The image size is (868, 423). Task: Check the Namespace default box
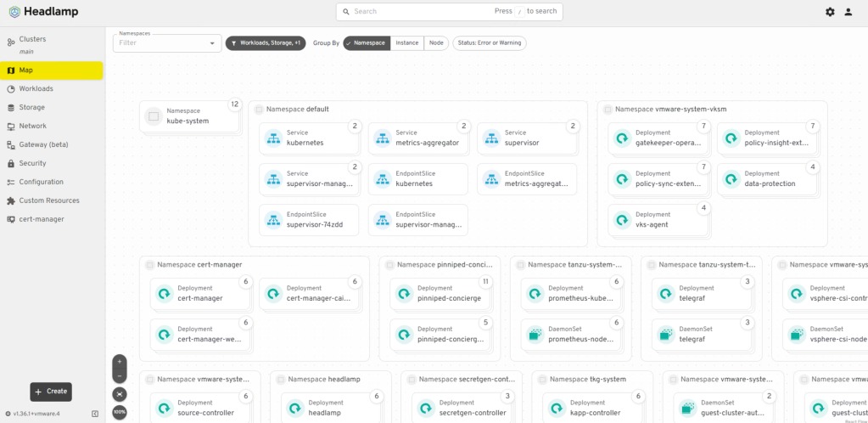click(x=259, y=110)
